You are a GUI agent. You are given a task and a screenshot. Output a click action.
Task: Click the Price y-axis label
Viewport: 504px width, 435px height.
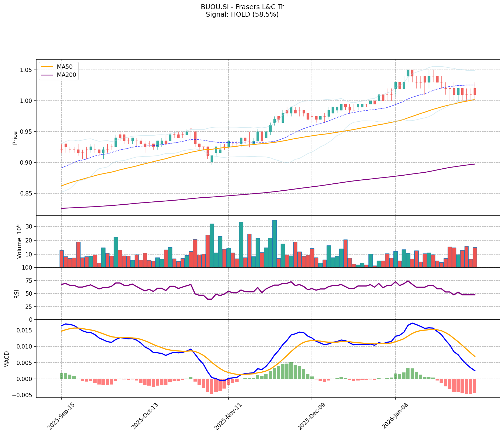[15, 138]
